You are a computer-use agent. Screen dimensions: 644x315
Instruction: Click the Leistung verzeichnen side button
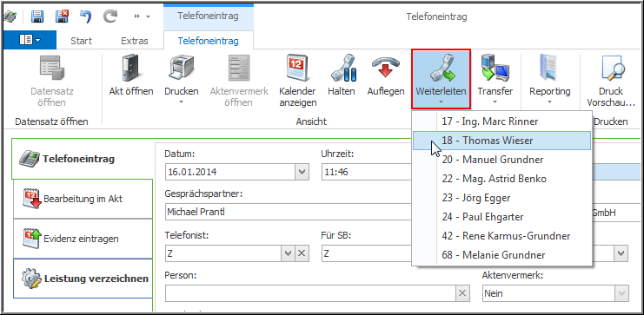coord(83,279)
